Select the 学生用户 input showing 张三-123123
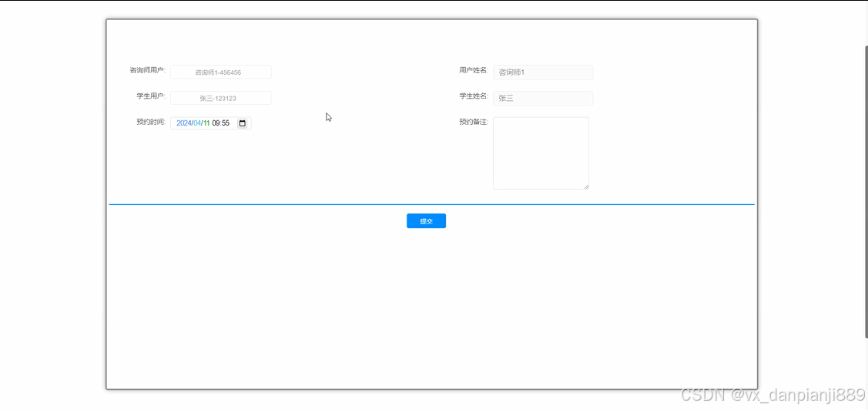Image resolution: width=868 pixels, height=410 pixels. pos(221,98)
